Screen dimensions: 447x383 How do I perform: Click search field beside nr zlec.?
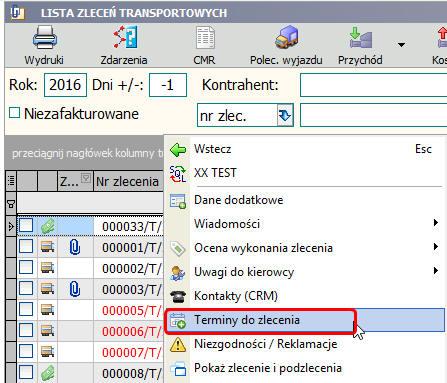[373, 115]
